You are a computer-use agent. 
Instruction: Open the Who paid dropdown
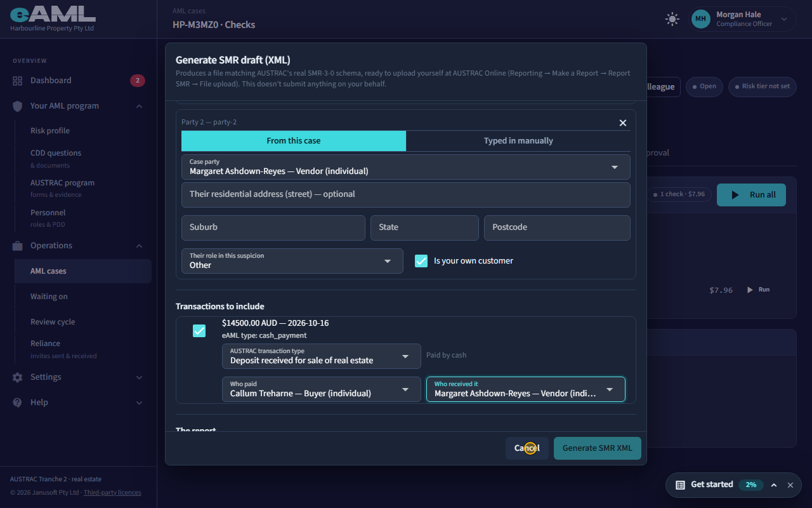322,389
